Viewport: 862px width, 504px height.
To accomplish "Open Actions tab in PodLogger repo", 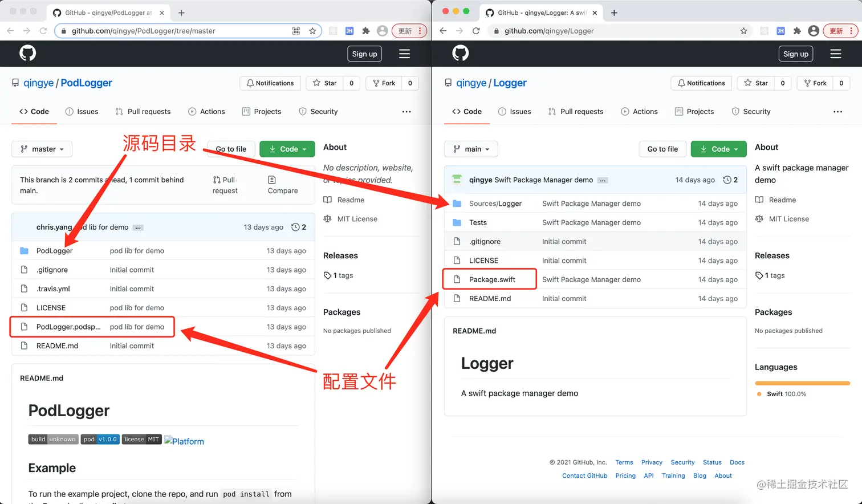I will 206,112.
